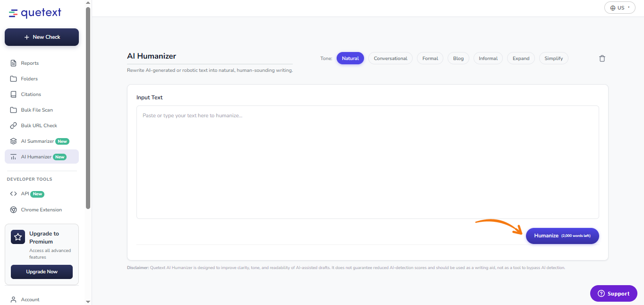The height and width of the screenshot is (305, 644).
Task: Choose the Simplify tone option
Action: point(554,59)
